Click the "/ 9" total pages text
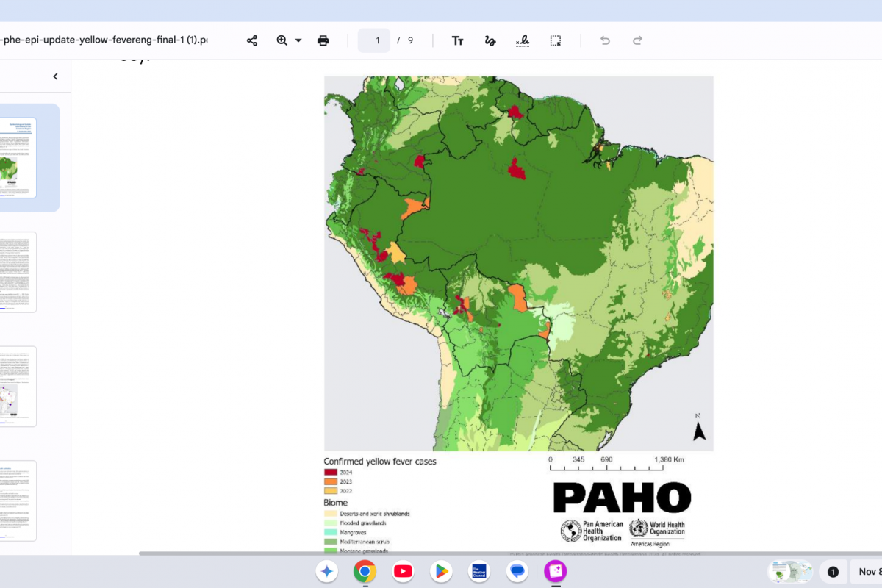 click(405, 40)
